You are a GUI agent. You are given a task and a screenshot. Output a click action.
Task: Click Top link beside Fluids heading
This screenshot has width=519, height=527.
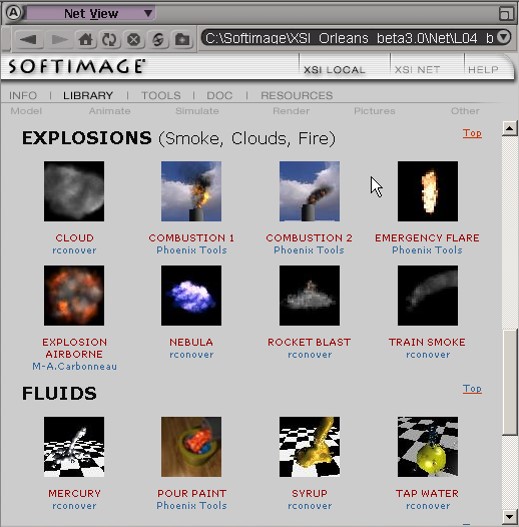(472, 389)
